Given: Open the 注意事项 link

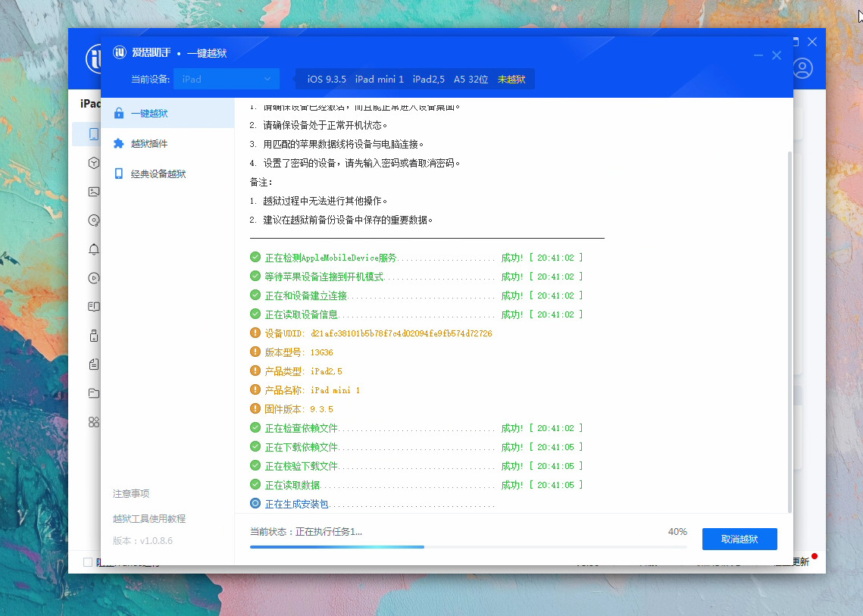Looking at the screenshot, I should 131,494.
